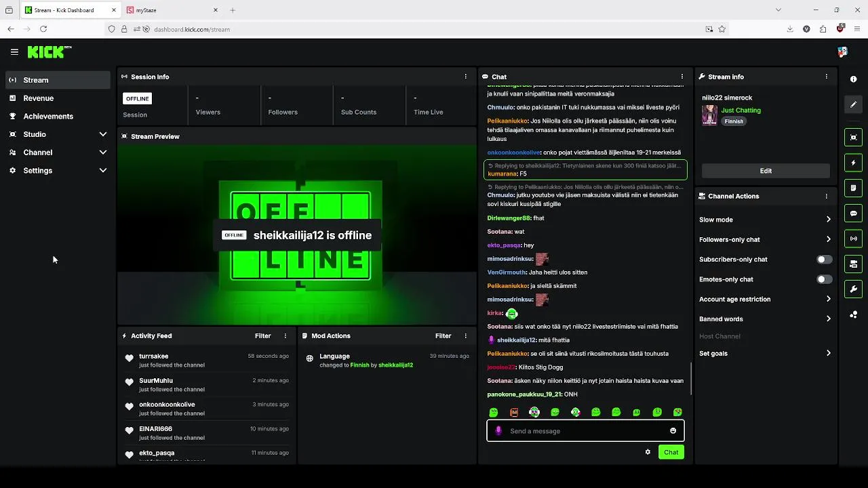
Task: Open the Firefox extensions puzzle icon
Action: [823, 29]
